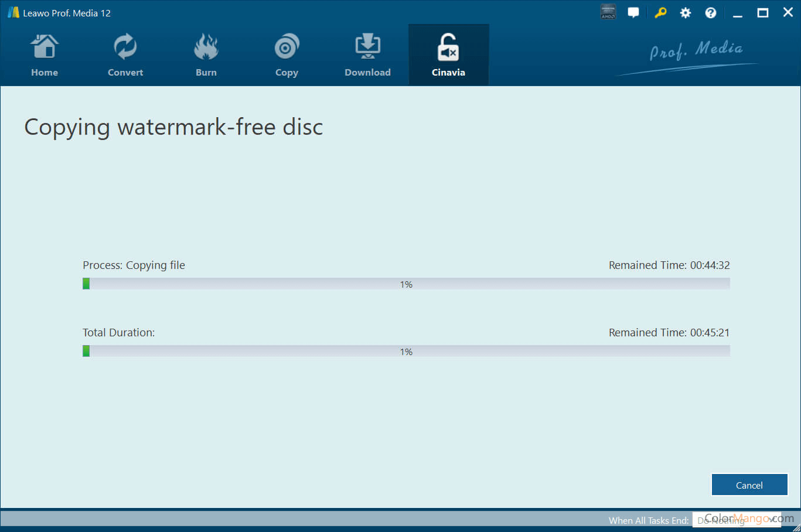801x532 pixels.
Task: Click the Prof. Media logo
Action: (x=696, y=53)
